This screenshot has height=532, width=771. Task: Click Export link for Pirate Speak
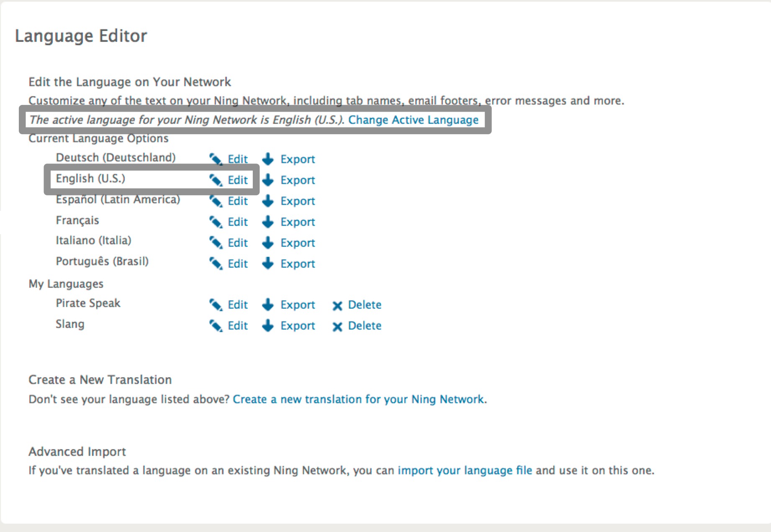point(298,305)
